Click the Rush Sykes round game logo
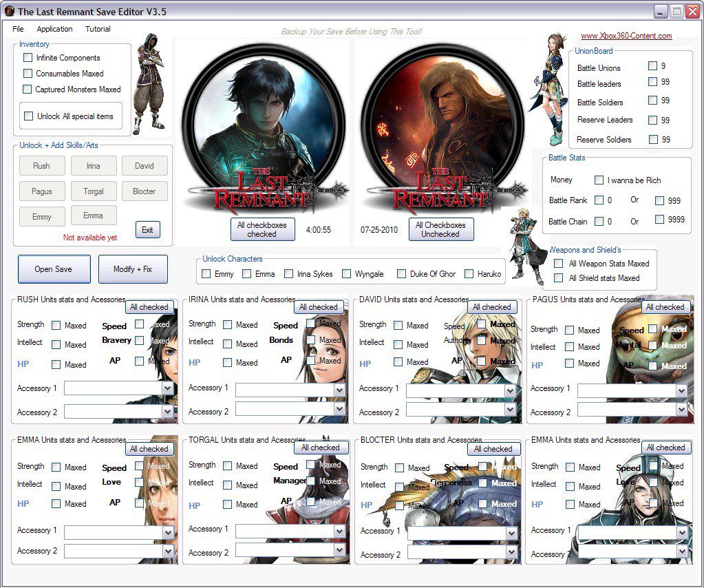This screenshot has height=588, width=704. click(x=264, y=127)
